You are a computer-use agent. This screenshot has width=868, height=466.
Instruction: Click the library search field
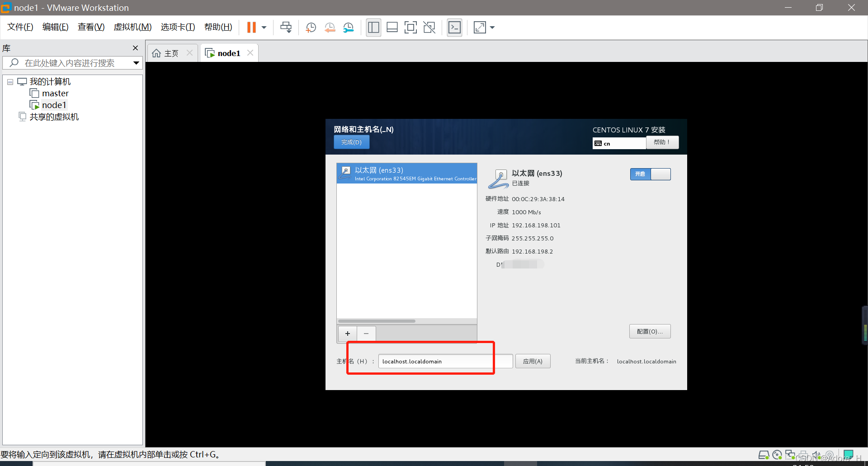(x=72, y=63)
